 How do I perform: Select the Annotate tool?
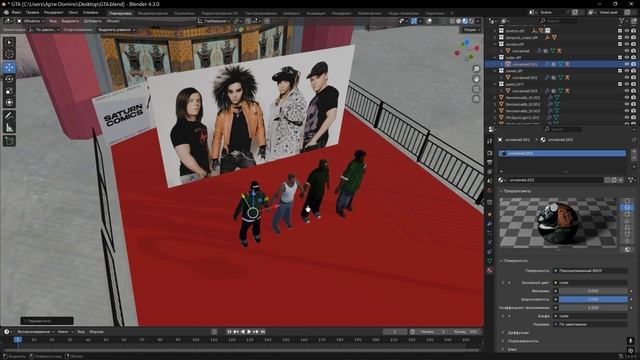pos(9,116)
